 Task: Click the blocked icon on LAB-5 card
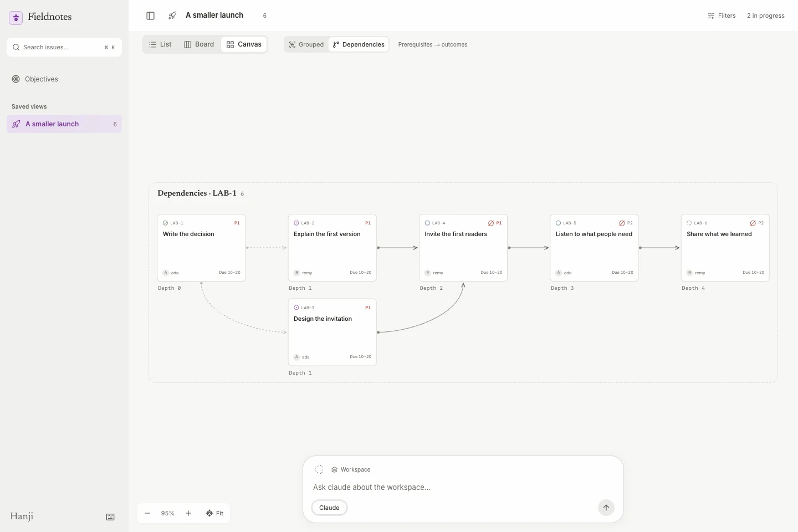tap(622, 223)
